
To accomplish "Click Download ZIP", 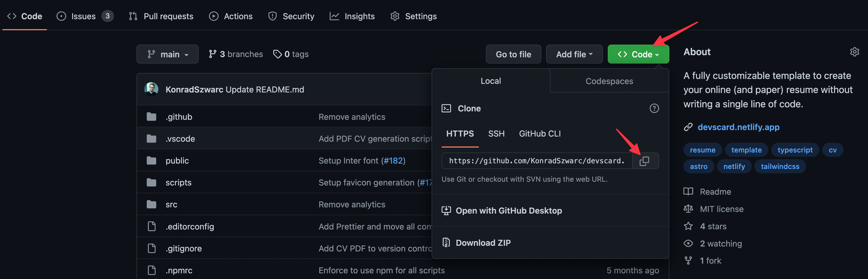I will (483, 243).
